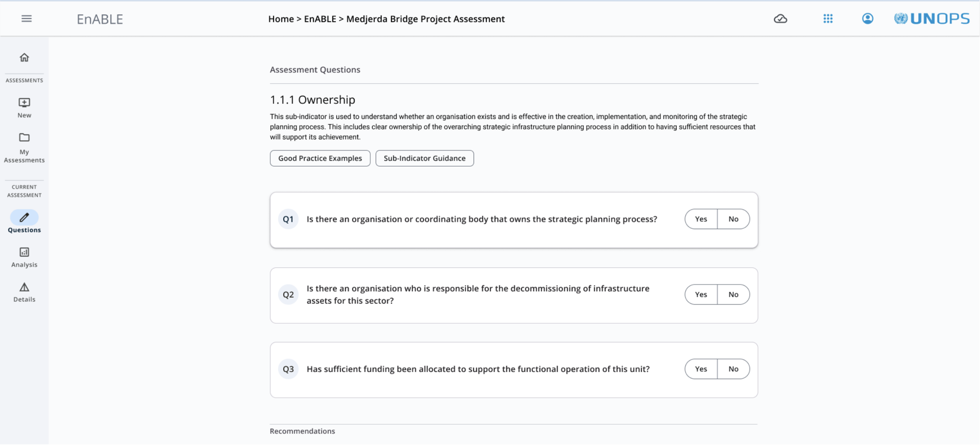The width and height of the screenshot is (980, 445).
Task: Toggle Yes for Q1 ownership question
Action: [701, 219]
